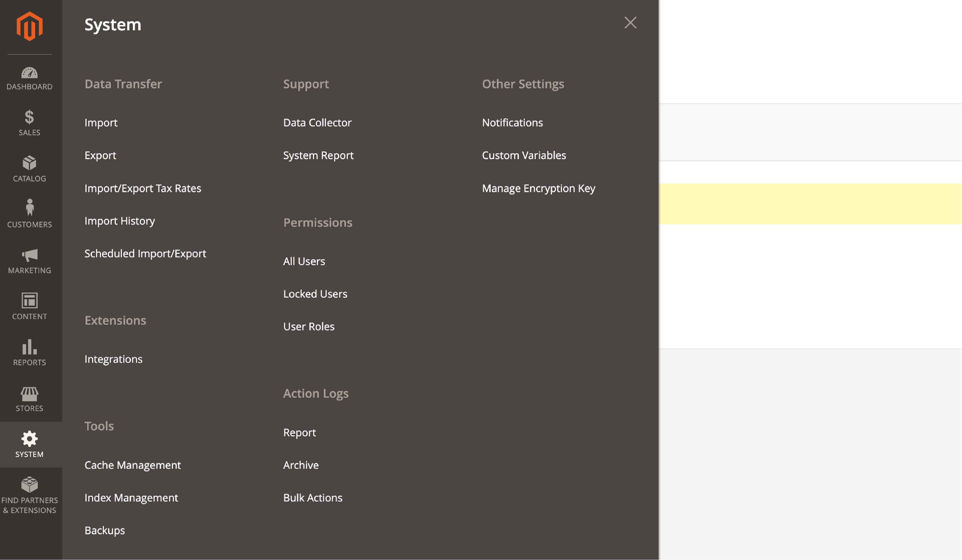The image size is (962, 560).
Task: Navigate to Manage Encryption Key
Action: (x=539, y=187)
